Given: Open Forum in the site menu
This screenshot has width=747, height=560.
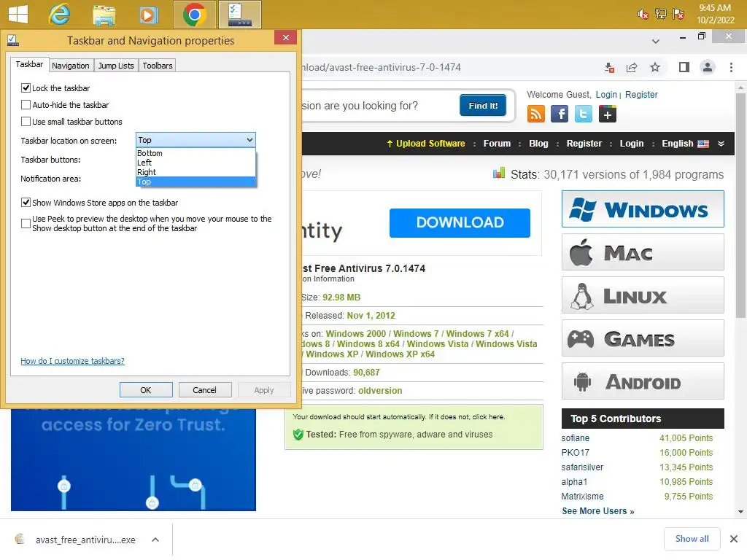Looking at the screenshot, I should (497, 144).
